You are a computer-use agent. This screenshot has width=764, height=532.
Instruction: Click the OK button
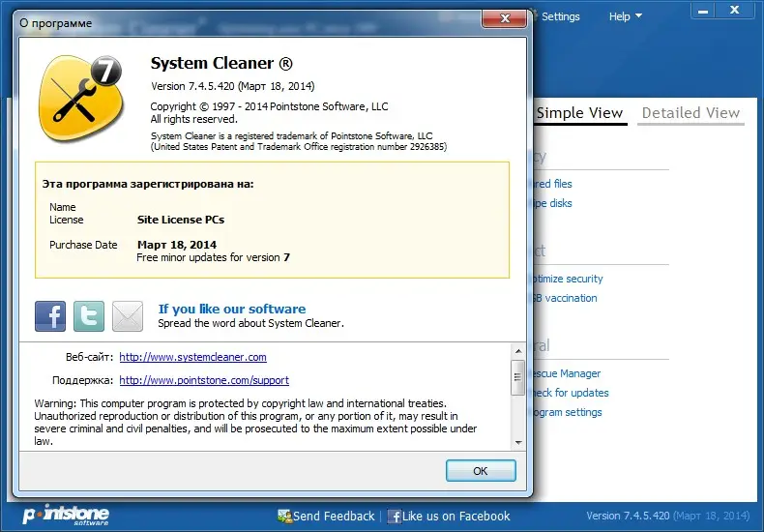(481, 471)
